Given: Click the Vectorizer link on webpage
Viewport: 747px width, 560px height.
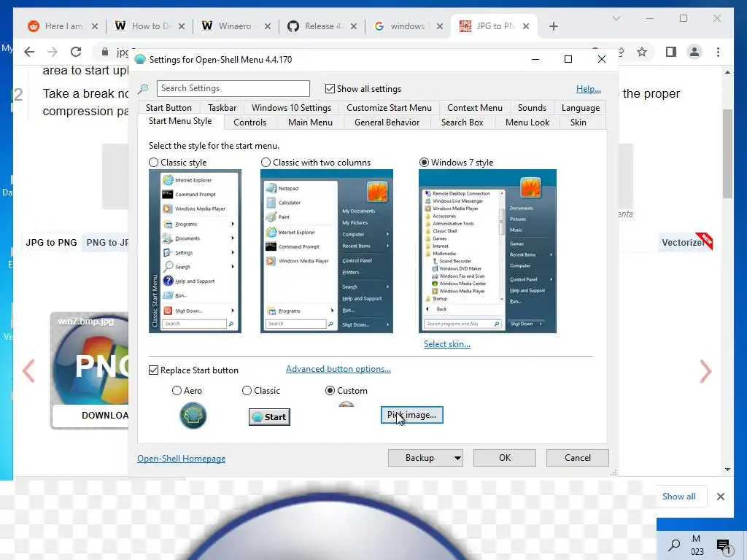Looking at the screenshot, I should tap(683, 242).
